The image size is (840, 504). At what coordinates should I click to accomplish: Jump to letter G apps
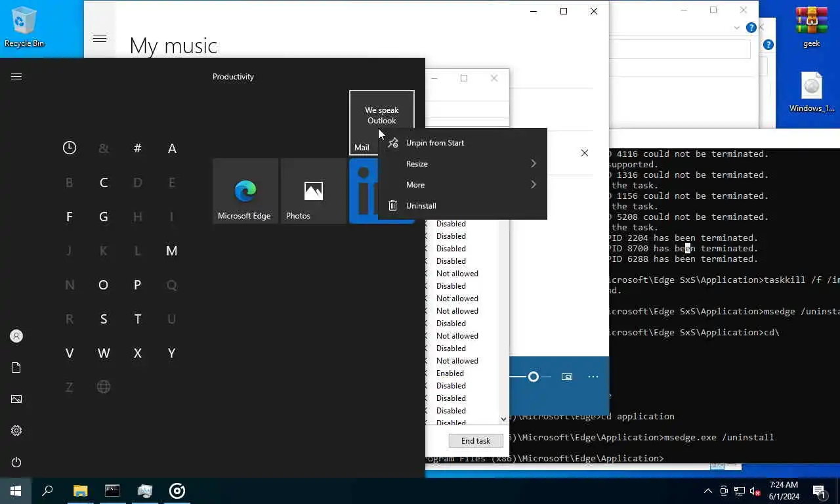[104, 217]
